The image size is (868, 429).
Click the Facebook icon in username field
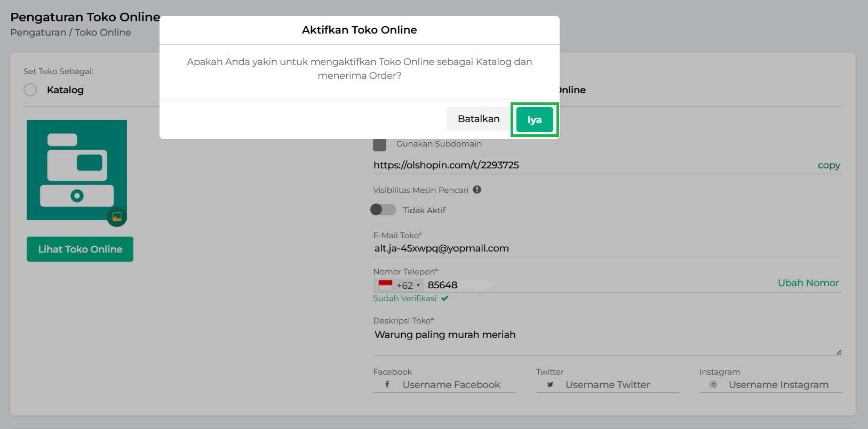tap(387, 384)
